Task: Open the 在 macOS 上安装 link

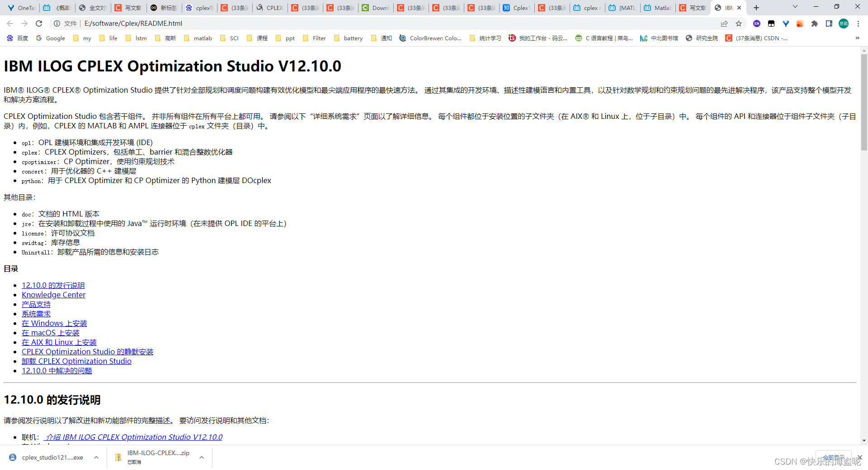Action: pos(51,333)
